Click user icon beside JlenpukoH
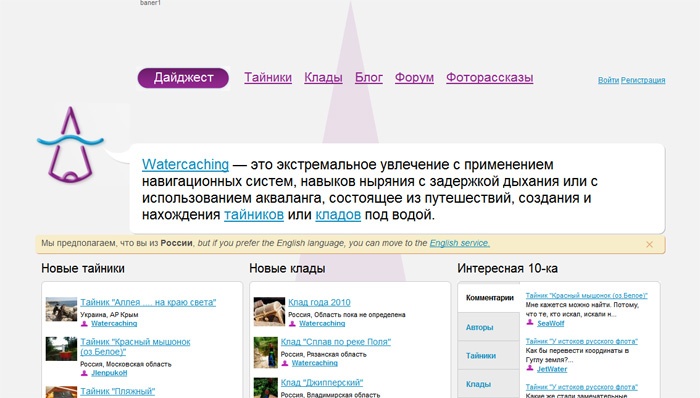700x398 pixels. [84, 373]
